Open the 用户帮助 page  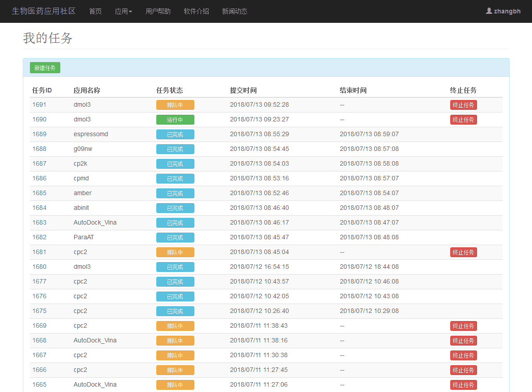coord(158,11)
